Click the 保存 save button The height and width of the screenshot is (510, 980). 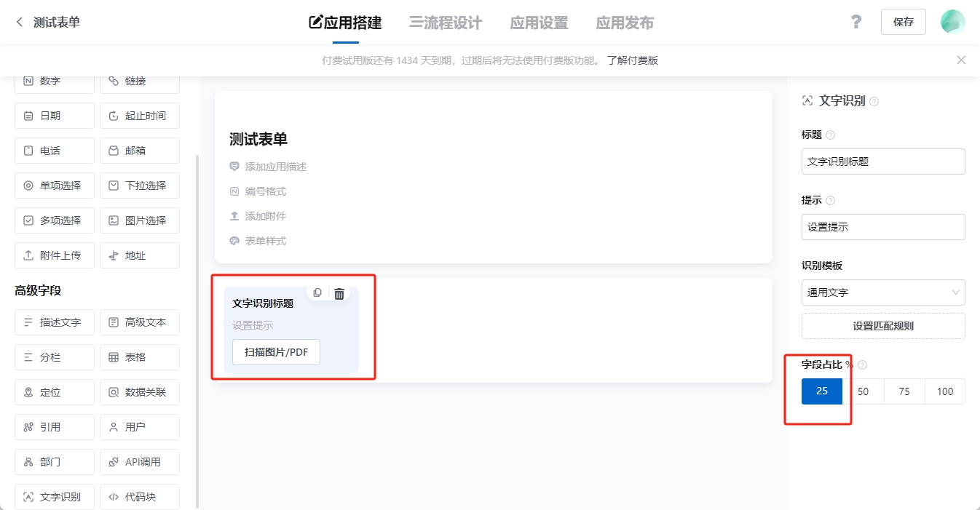click(x=903, y=22)
